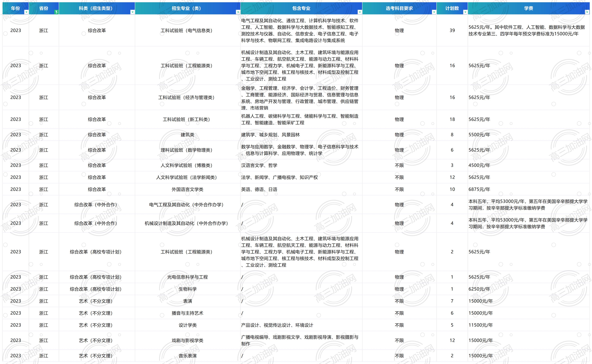Select the tuition cell 11500元/年
The width and height of the screenshot is (592, 364).
coord(529,325)
